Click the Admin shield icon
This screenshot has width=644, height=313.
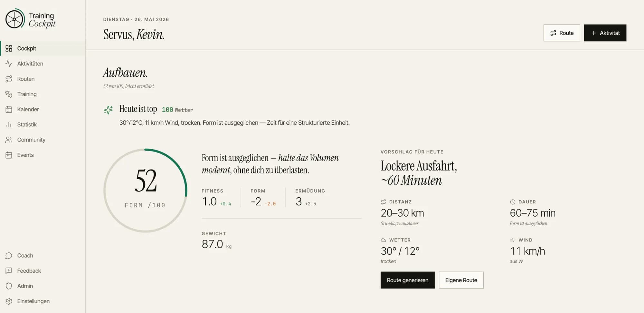point(9,286)
